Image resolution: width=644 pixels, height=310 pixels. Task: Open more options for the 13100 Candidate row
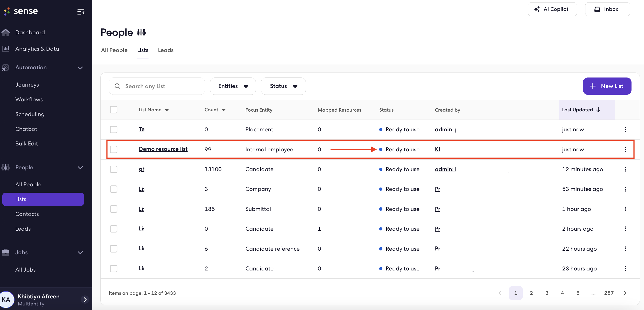625,169
